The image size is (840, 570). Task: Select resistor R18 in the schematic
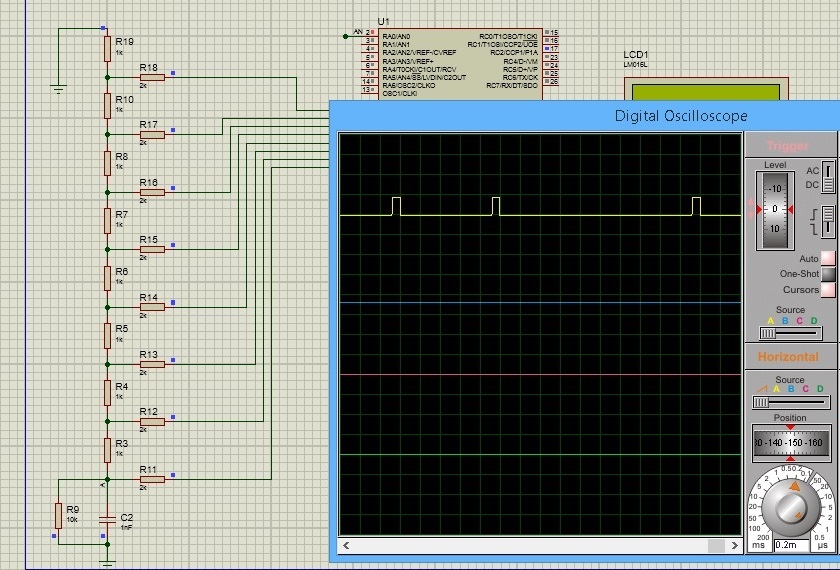pos(152,77)
